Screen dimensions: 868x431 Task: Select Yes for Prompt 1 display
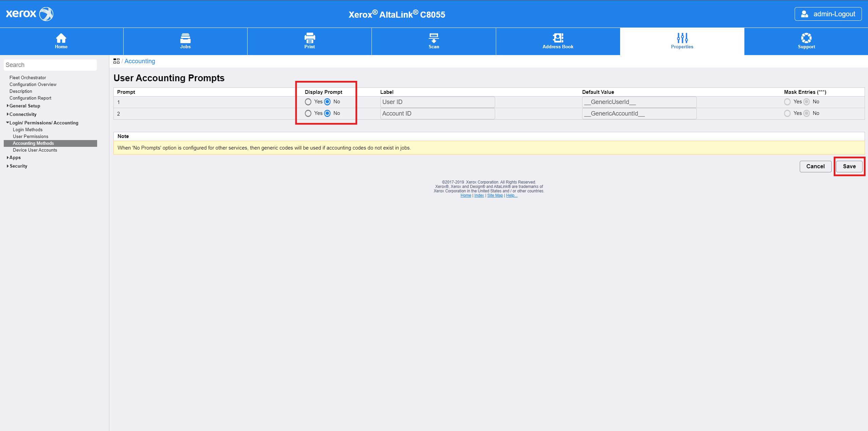coord(308,102)
